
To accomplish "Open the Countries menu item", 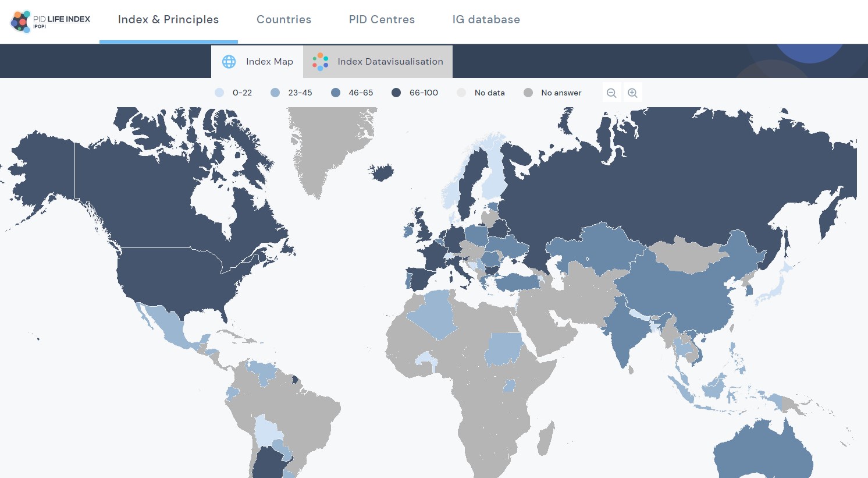I will pos(284,19).
